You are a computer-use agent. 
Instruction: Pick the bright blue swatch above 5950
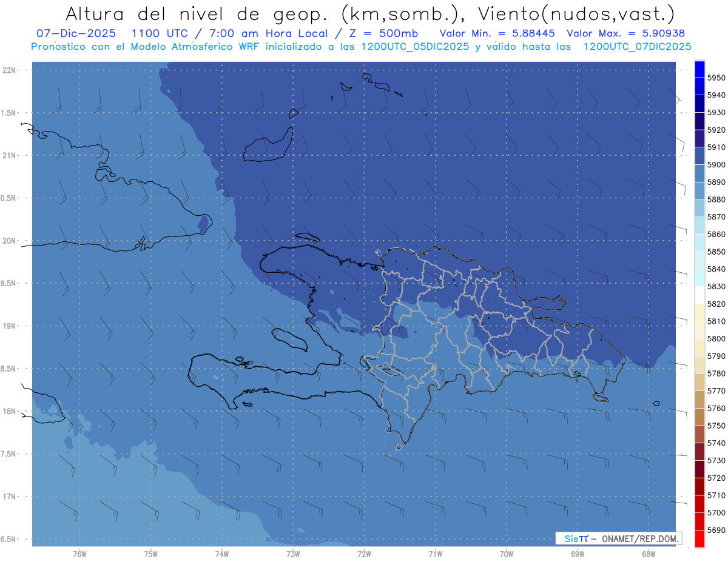coord(699,69)
